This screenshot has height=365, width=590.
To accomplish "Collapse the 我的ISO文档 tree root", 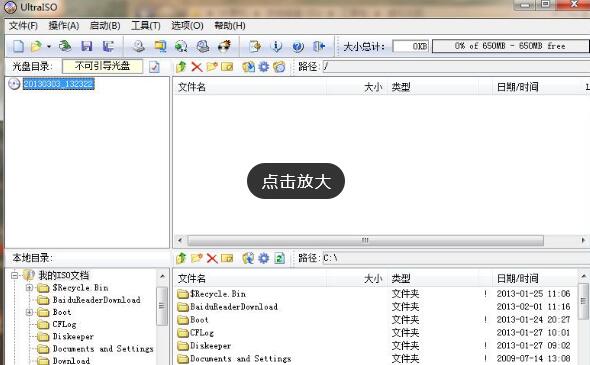I will point(14,275).
